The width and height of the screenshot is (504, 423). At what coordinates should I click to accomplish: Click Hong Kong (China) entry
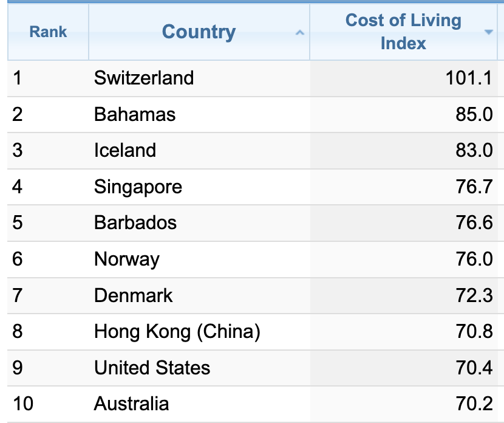pos(177,331)
